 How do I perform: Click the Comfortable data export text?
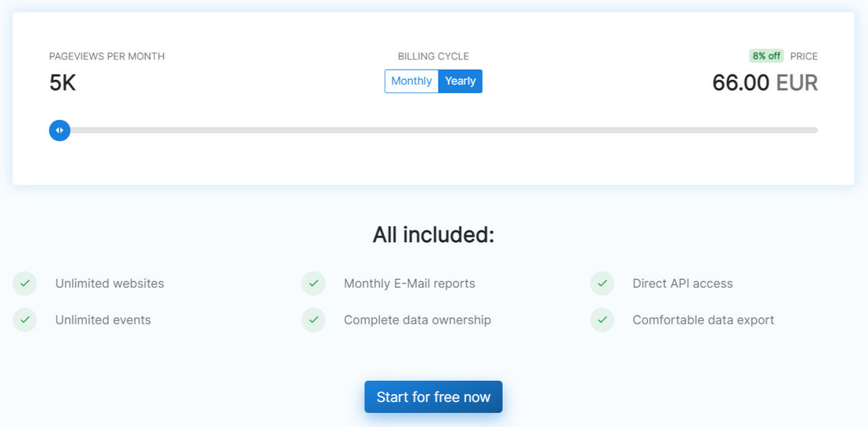pos(703,320)
